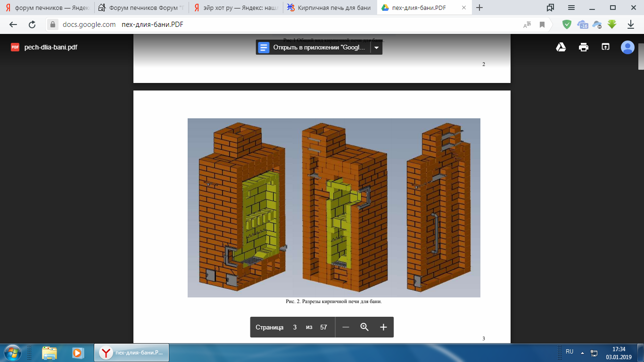Bookmark this page in address bar
Viewport: 644px width, 362px height.
point(542,25)
